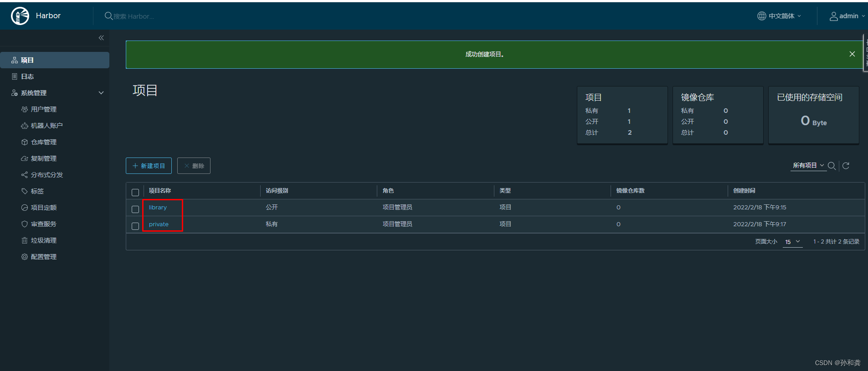This screenshot has width=868, height=371.
Task: Dismiss the success notification banner
Action: (x=852, y=54)
